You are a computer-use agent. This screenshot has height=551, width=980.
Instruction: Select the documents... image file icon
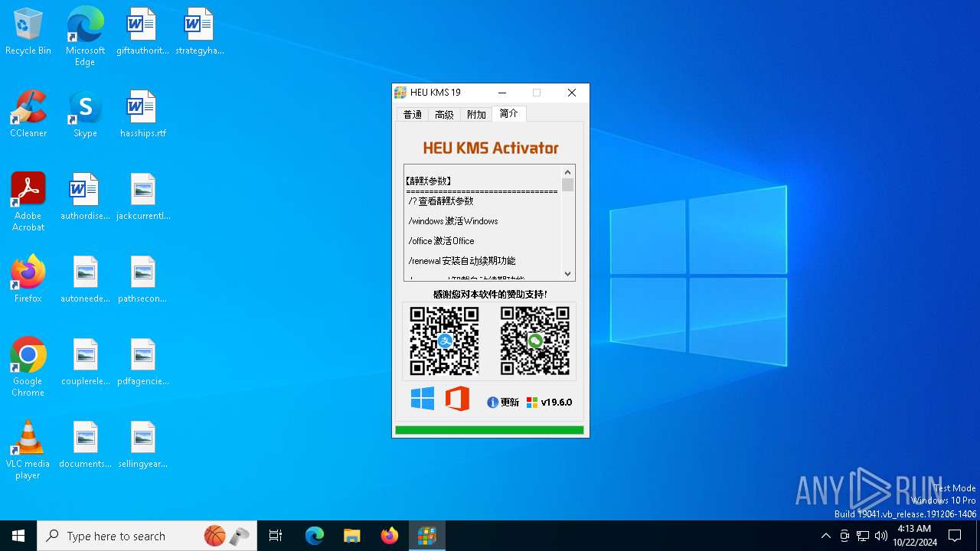tap(85, 445)
